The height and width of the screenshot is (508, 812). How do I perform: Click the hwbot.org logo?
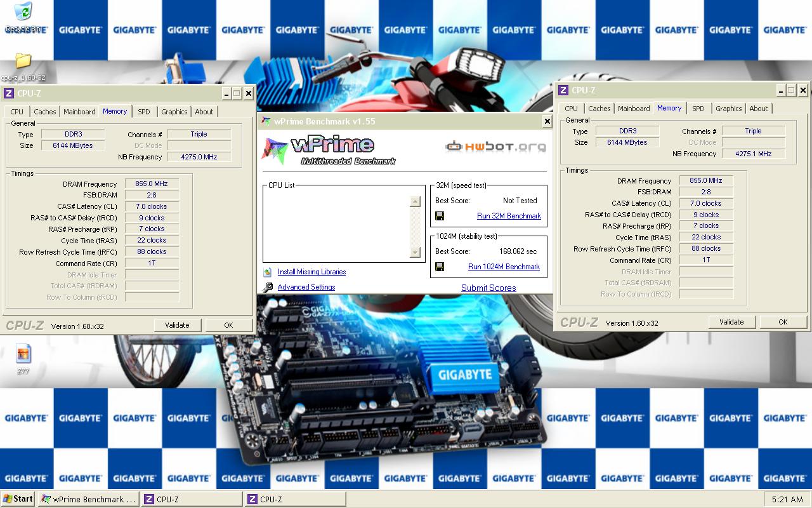[495, 147]
